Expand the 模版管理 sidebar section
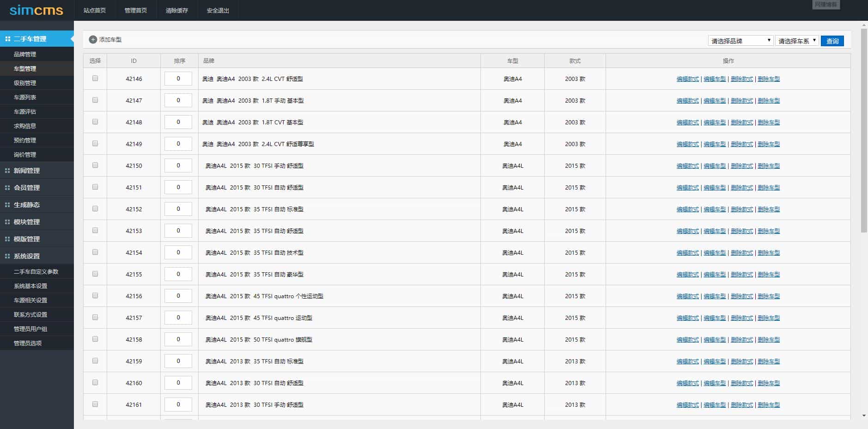The width and height of the screenshot is (868, 429). (x=37, y=239)
